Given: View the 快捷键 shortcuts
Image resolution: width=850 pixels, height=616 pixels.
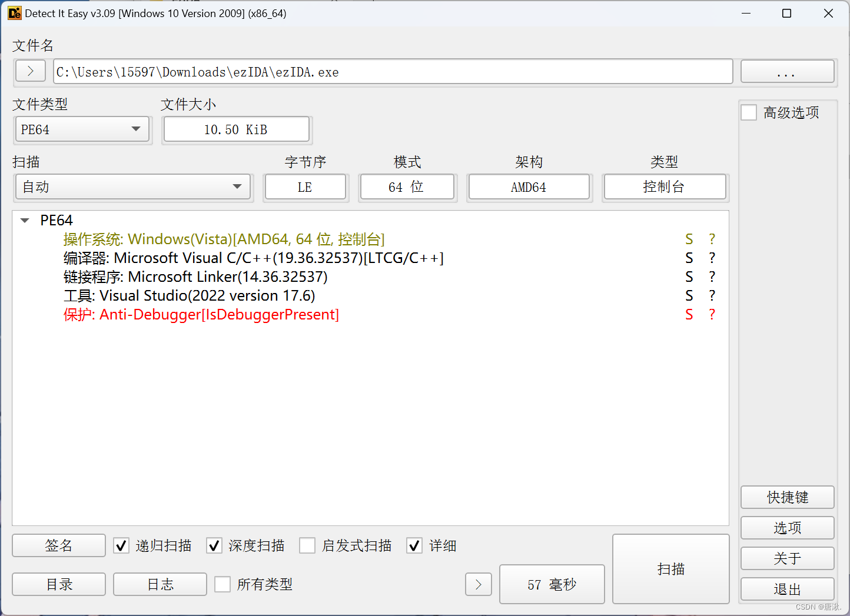Looking at the screenshot, I should pyautogui.click(x=787, y=497).
